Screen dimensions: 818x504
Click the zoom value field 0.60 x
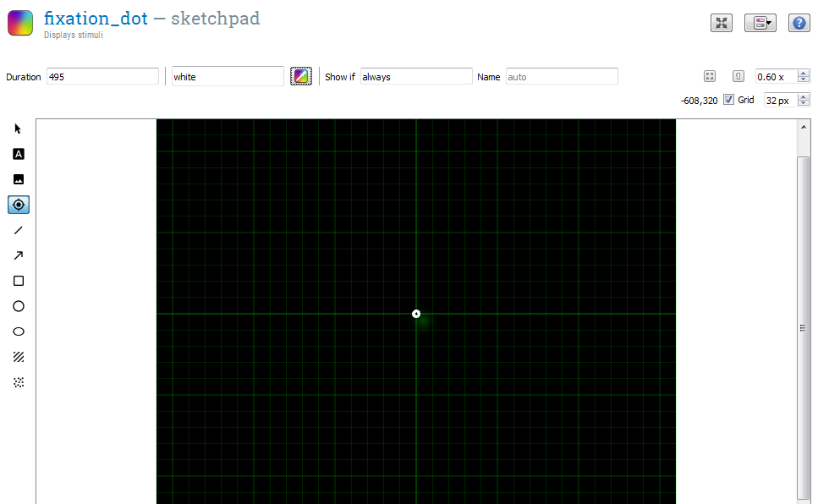pyautogui.click(x=777, y=77)
